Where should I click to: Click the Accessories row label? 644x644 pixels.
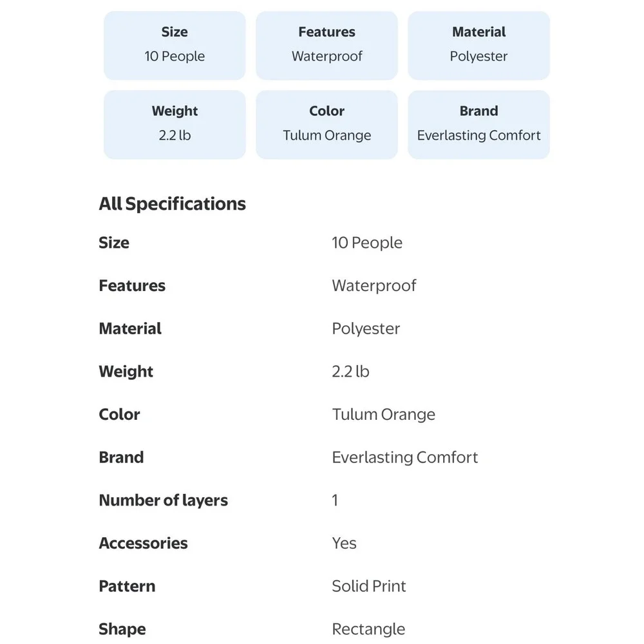pos(143,543)
